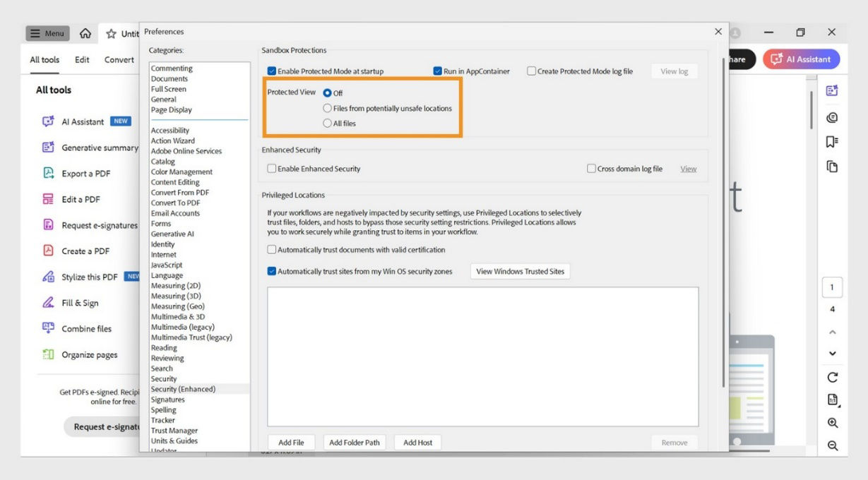Enable Enhanced Security
The image size is (868, 480).
pos(270,168)
